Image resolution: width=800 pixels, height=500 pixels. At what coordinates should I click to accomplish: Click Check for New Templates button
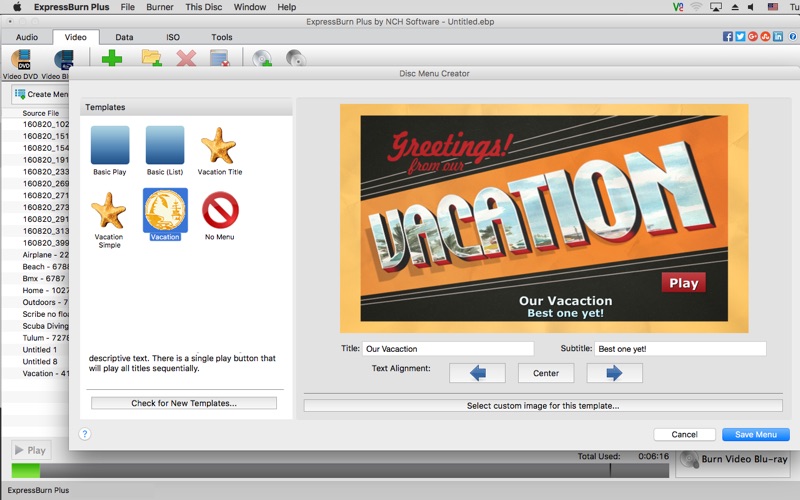pos(184,403)
